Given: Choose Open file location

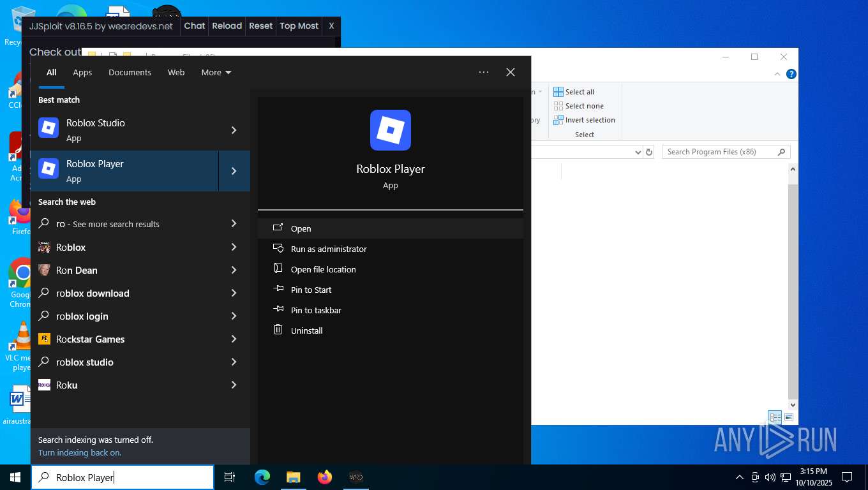Looking at the screenshot, I should coord(391,269).
